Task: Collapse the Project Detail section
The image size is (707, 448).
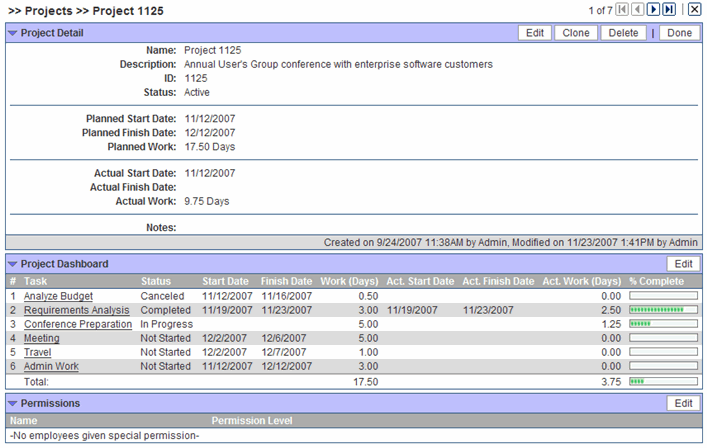Action: pos(12,33)
